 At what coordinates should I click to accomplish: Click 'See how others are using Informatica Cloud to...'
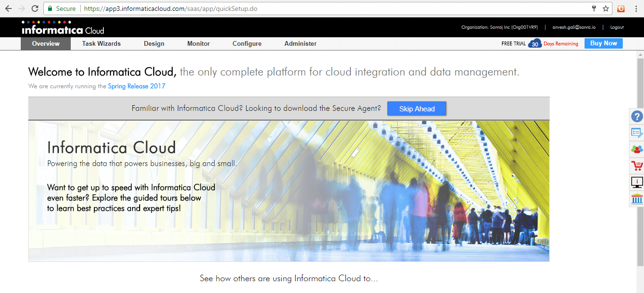[x=289, y=278]
